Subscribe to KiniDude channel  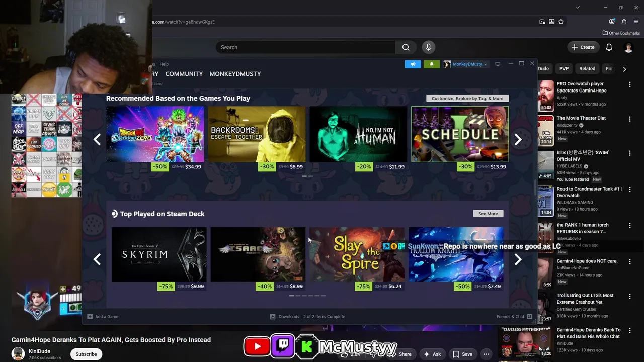[86, 354]
